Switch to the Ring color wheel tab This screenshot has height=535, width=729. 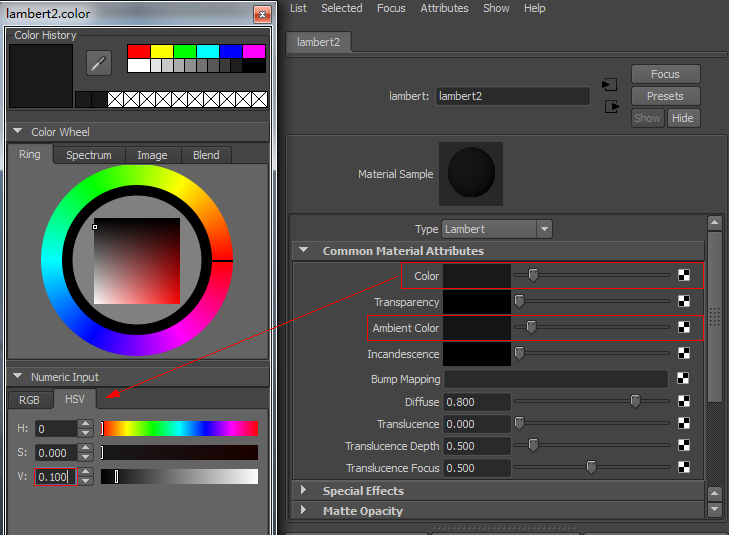click(x=30, y=154)
